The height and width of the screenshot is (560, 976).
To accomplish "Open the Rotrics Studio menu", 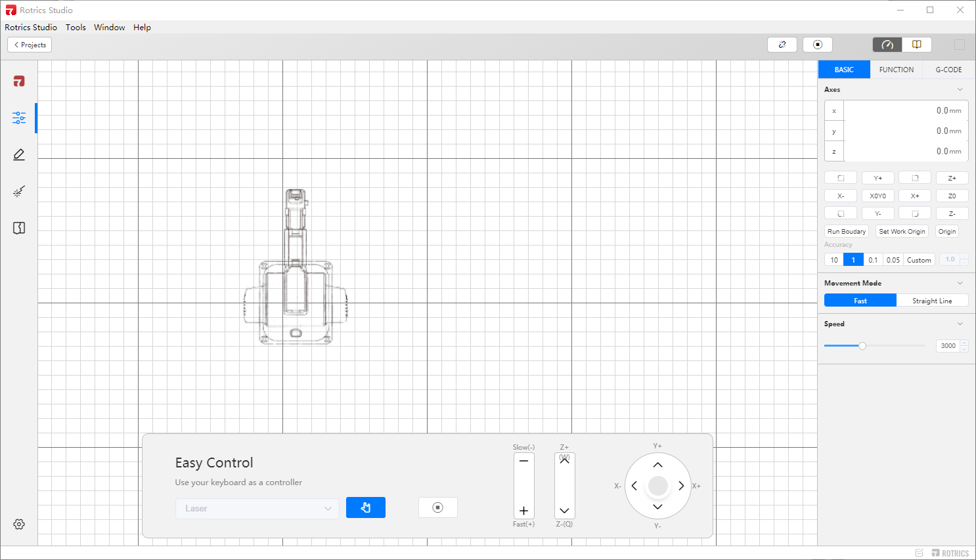I will pos(31,27).
